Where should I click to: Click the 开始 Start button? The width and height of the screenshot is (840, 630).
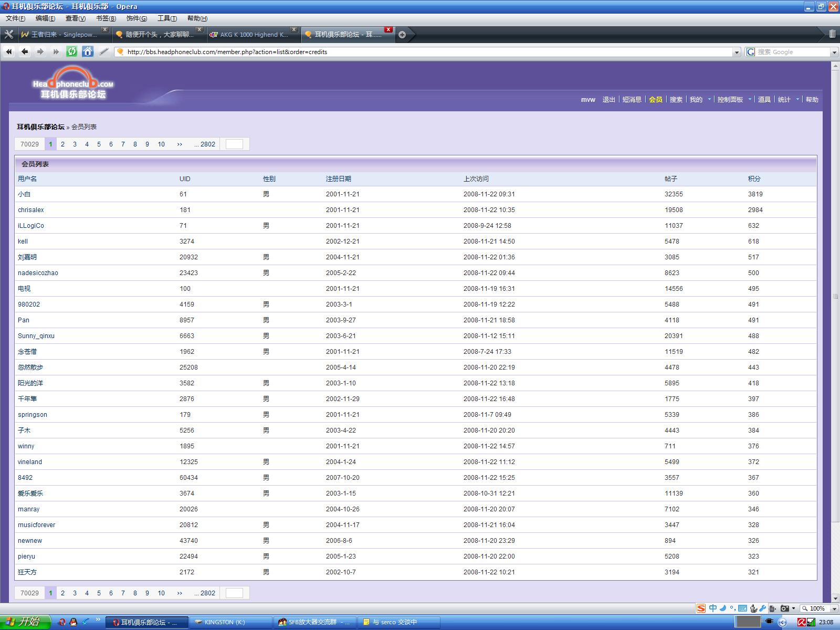pyautogui.click(x=25, y=622)
